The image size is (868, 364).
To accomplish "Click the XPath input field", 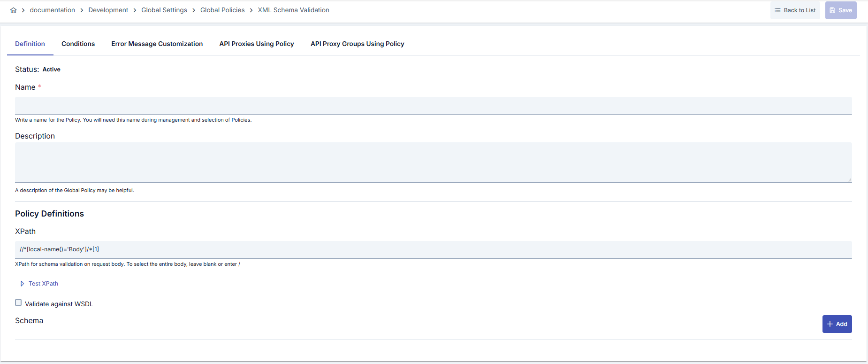I will 434,250.
